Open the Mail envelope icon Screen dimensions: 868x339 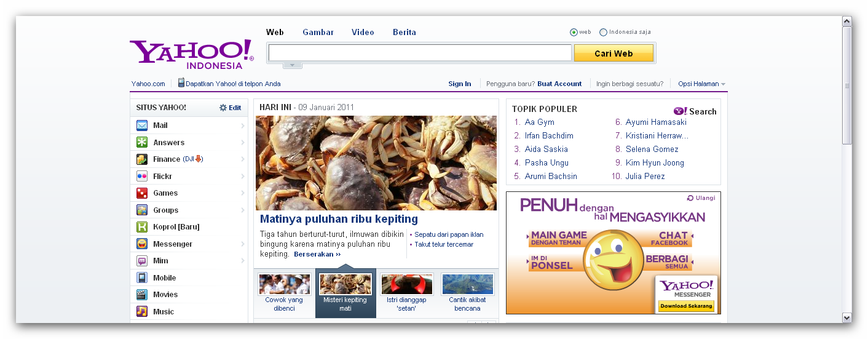tap(142, 126)
